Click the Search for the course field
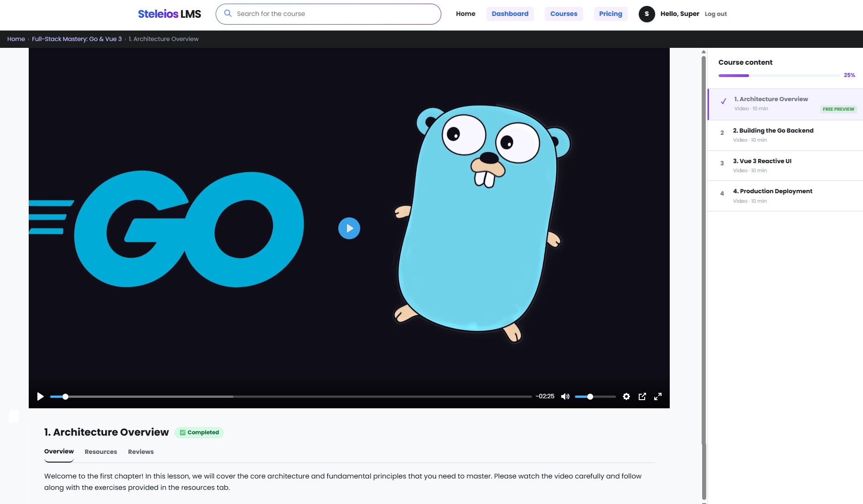 [x=328, y=14]
